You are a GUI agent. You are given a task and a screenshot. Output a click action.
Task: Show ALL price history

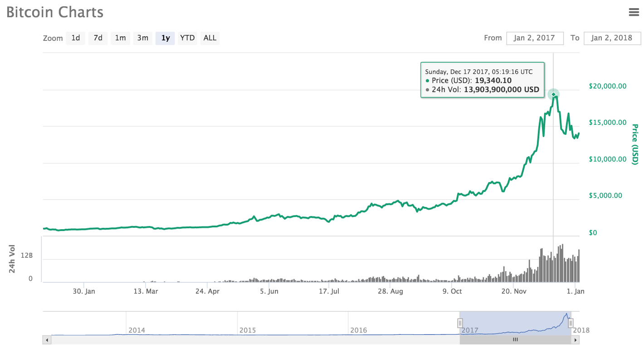[x=210, y=38]
